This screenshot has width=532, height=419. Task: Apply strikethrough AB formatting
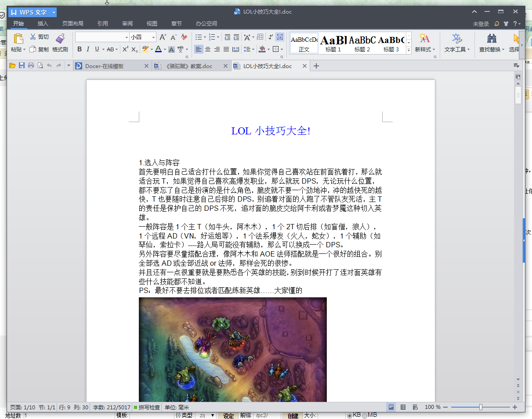(110, 49)
